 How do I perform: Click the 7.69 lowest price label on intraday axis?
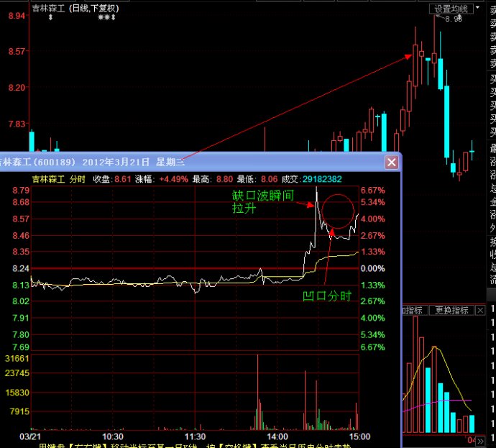click(21, 347)
